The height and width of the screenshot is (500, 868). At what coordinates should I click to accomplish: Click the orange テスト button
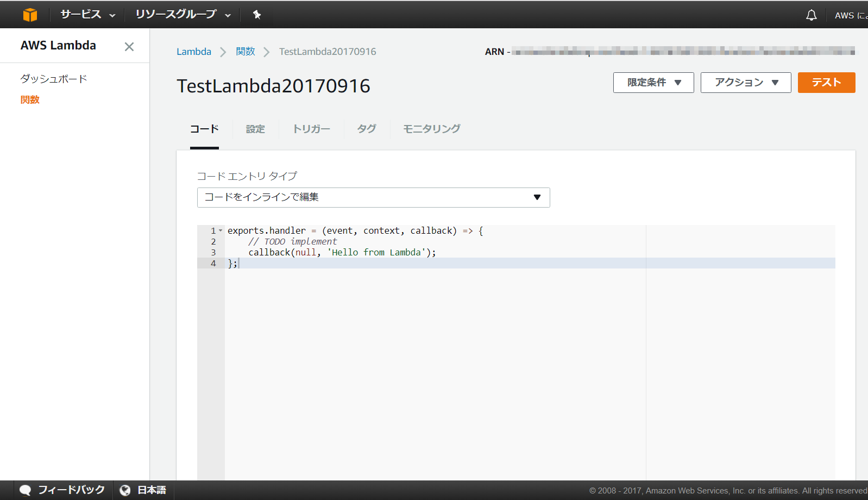826,83
